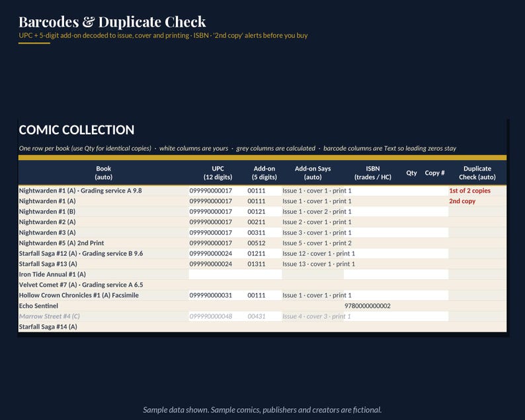Select the 'Iron Tide Annual #1 (A)' cell
This screenshot has height=420, width=525.
coord(103,274)
